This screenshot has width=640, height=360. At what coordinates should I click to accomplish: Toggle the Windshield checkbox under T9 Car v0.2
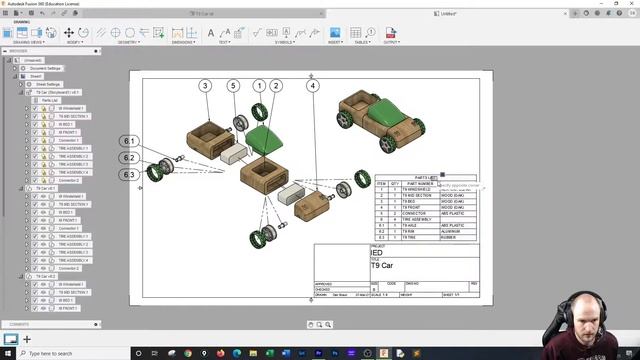coord(35,284)
